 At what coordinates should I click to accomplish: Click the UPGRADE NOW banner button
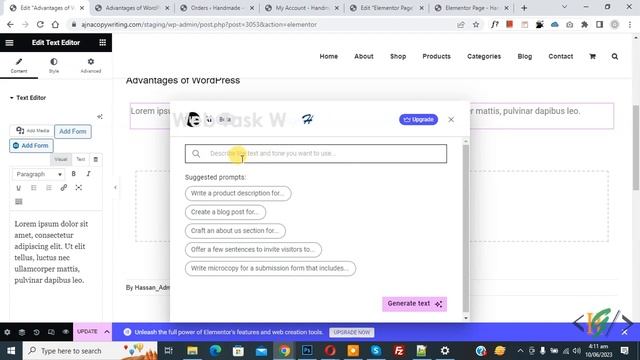pyautogui.click(x=351, y=332)
